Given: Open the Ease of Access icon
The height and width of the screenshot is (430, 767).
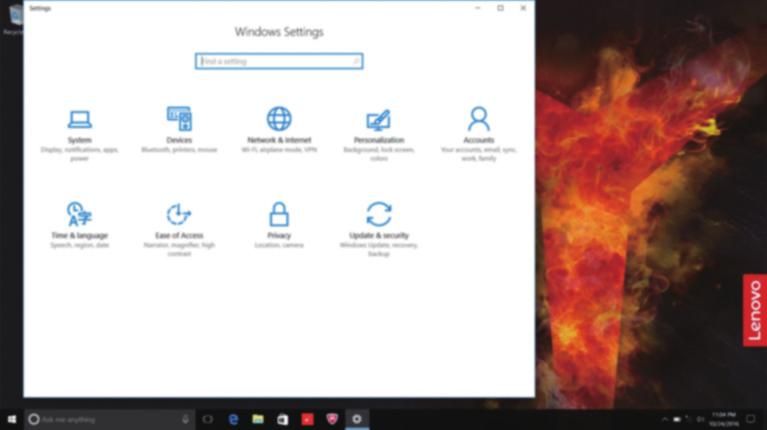Looking at the screenshot, I should point(179,214).
